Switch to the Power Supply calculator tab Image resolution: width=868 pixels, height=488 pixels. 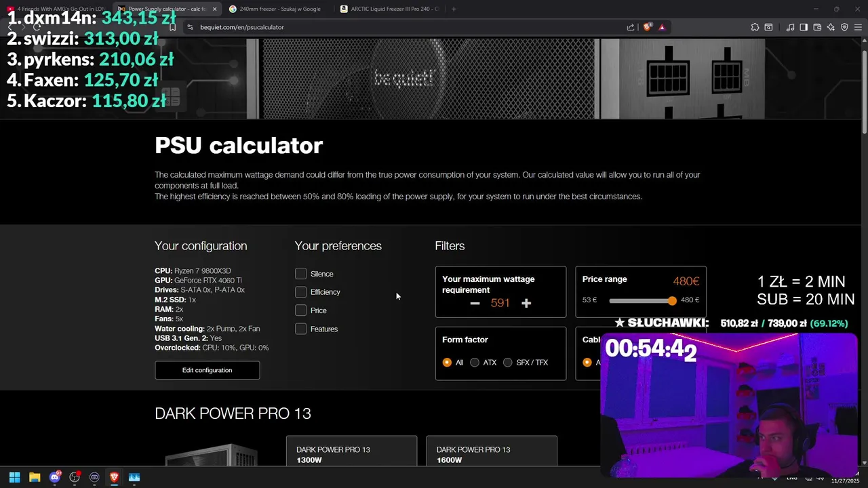(167, 9)
